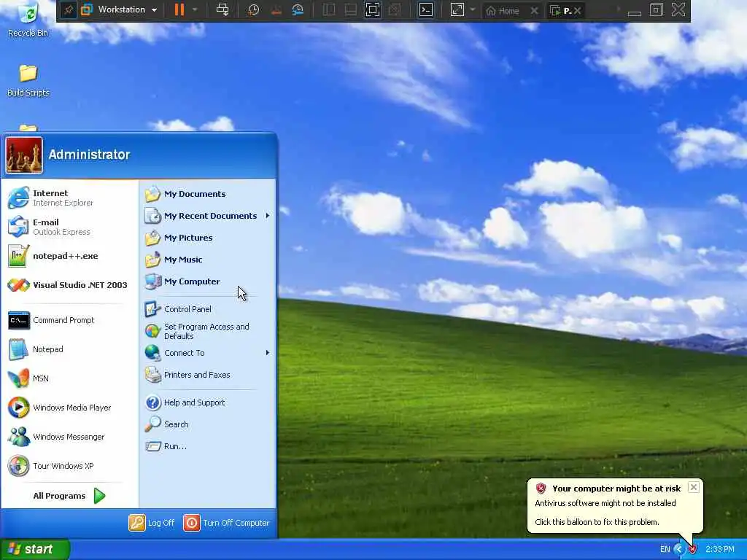Click the EN language indicator in taskbar
The height and width of the screenshot is (560, 747).
pos(665,550)
